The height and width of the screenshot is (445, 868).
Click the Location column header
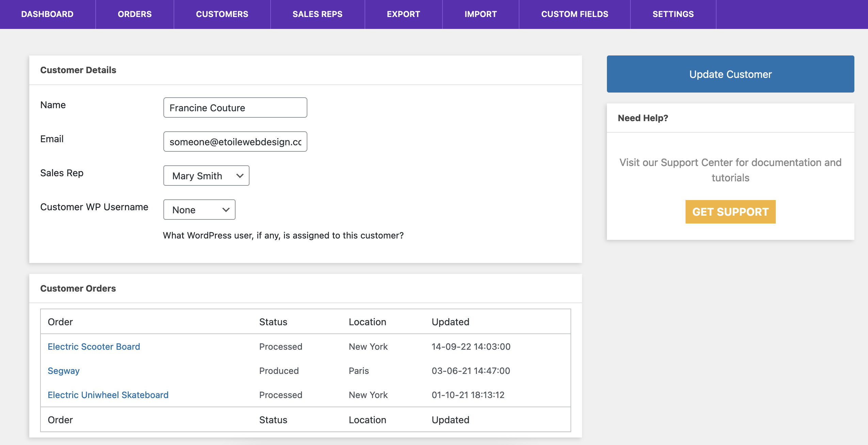click(367, 322)
